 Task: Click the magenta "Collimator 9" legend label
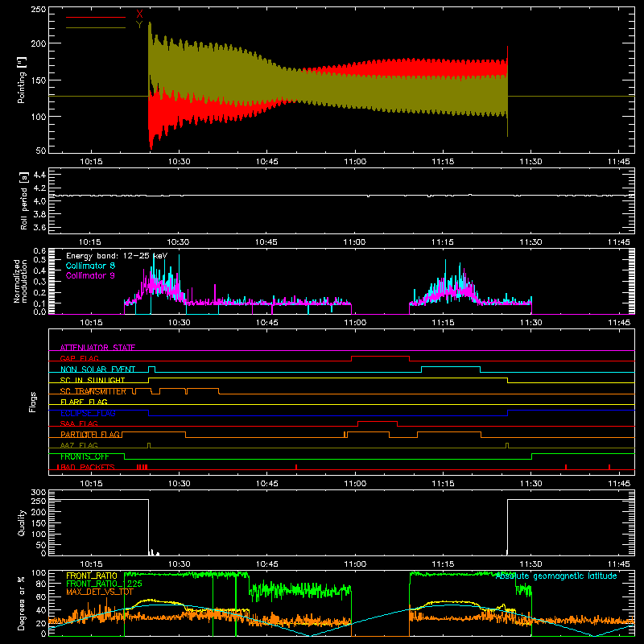pyautogui.click(x=90, y=275)
